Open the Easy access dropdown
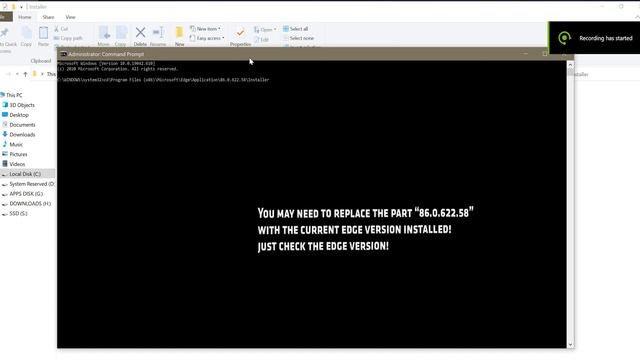The height and width of the screenshot is (360, 640). (x=207, y=38)
